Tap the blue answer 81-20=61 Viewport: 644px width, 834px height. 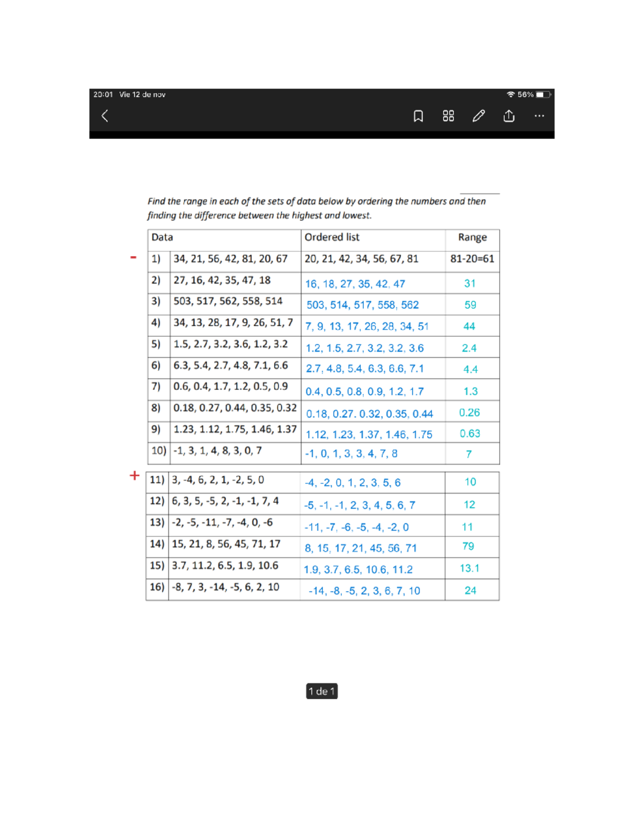[473, 259]
